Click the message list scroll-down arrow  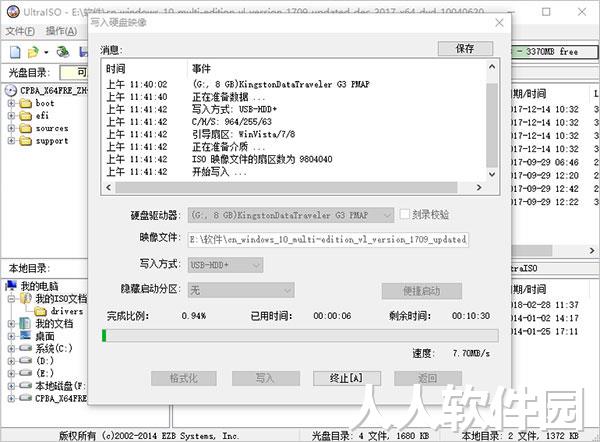pos(492,175)
